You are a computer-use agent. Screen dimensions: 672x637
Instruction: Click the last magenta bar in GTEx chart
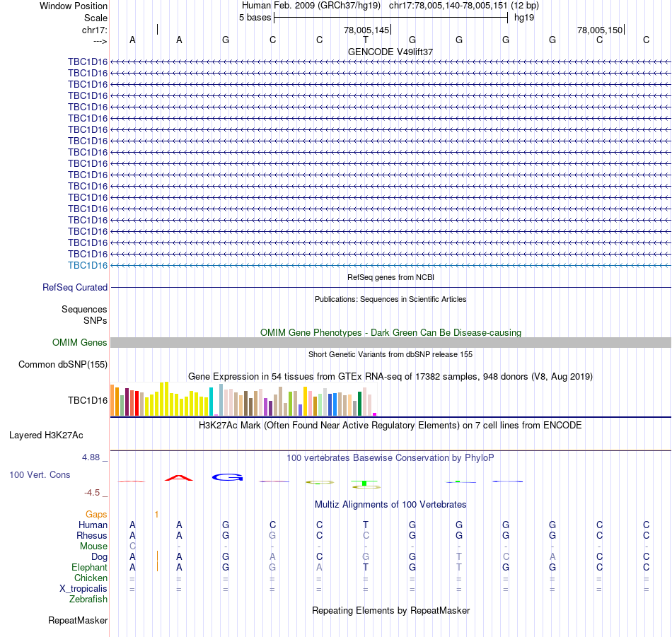(x=375, y=414)
